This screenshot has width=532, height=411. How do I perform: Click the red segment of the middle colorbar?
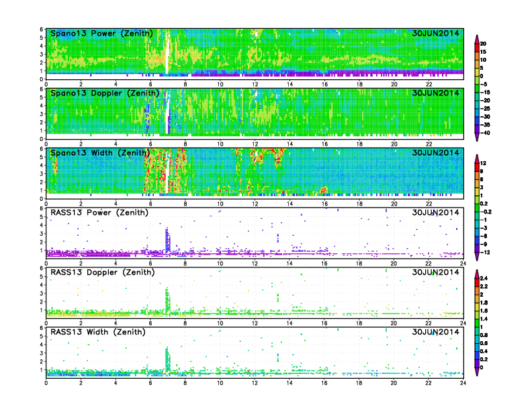tap(477, 167)
